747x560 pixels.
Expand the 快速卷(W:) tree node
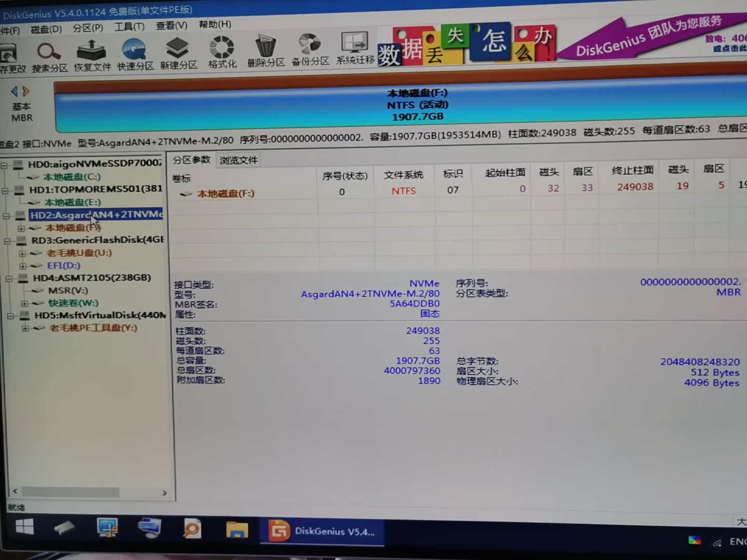(x=24, y=303)
